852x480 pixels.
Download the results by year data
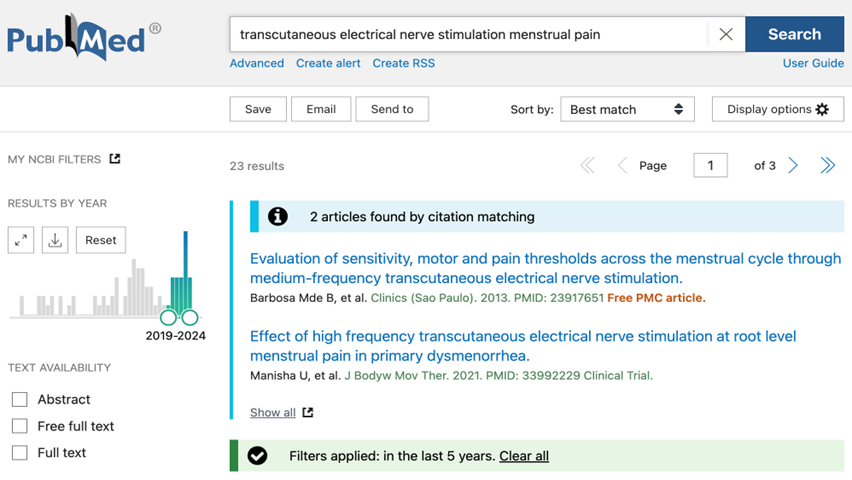coord(55,240)
